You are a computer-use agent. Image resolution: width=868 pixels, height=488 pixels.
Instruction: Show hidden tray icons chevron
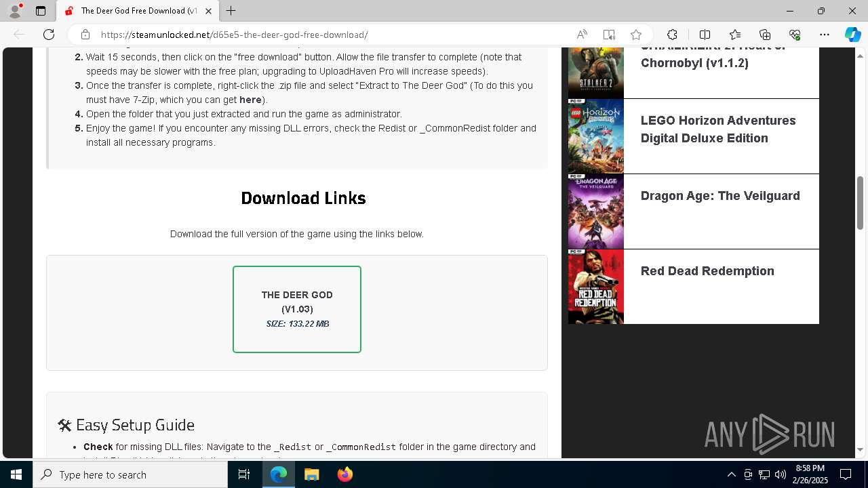click(731, 474)
